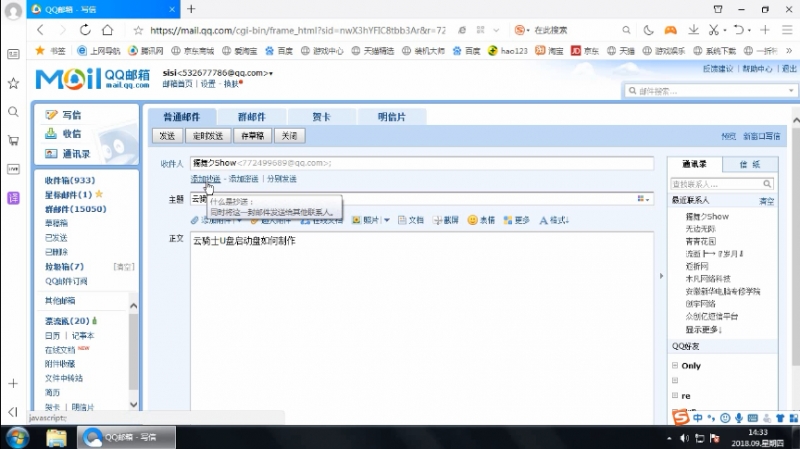Click 清空 next to 最近联系人
800x449 pixels.
pyautogui.click(x=766, y=201)
